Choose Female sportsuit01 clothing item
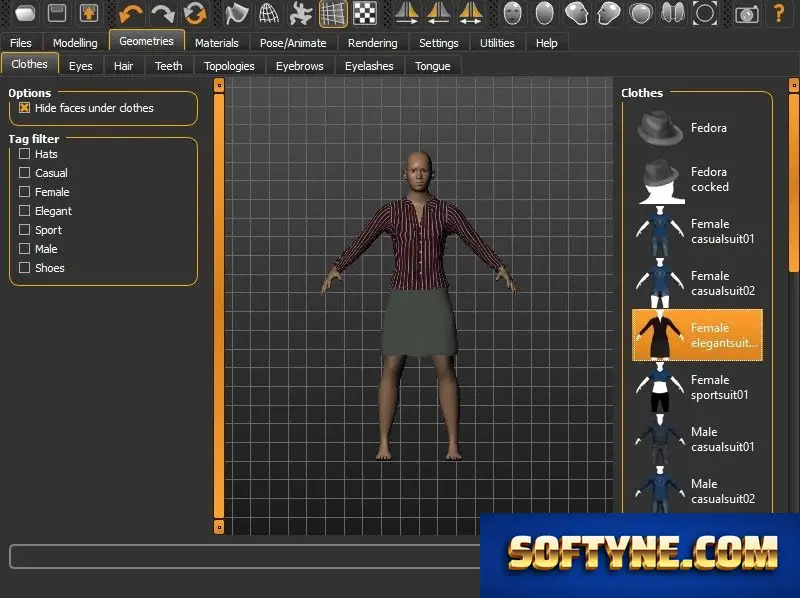 (697, 387)
